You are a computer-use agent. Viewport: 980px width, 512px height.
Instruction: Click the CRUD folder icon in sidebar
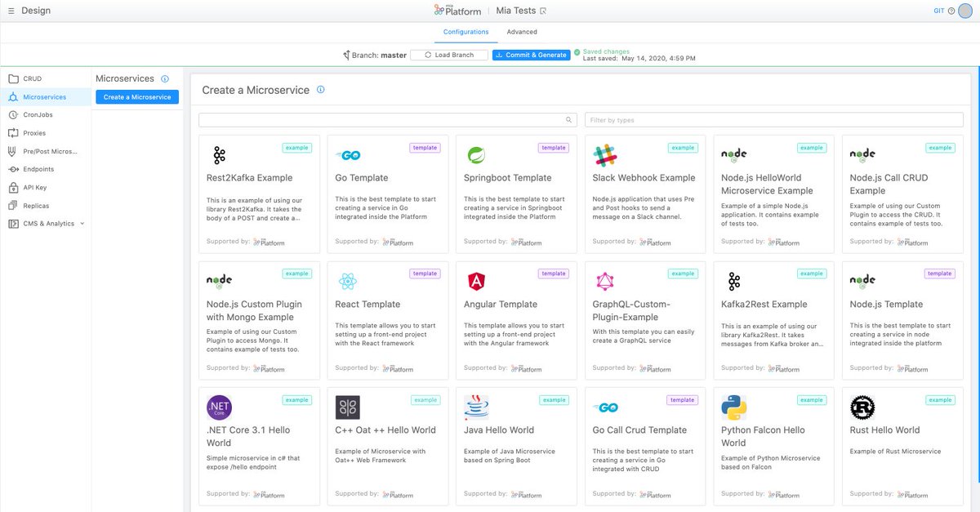[x=13, y=79]
